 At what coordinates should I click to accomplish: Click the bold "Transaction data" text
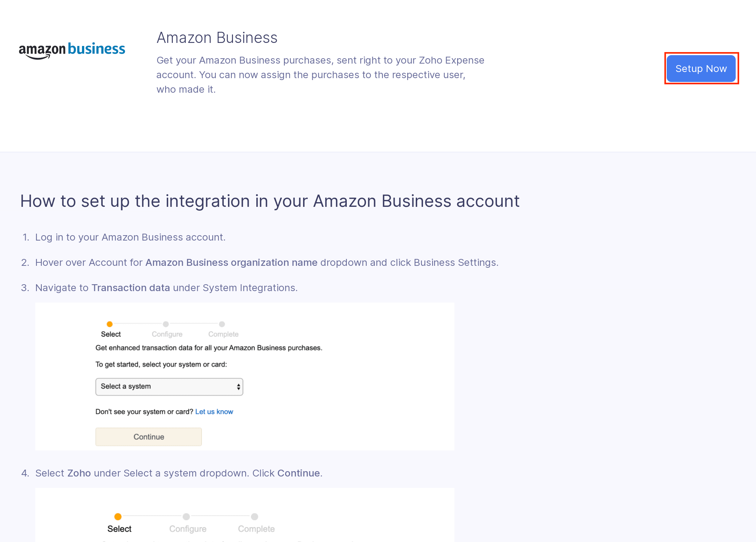[131, 288]
